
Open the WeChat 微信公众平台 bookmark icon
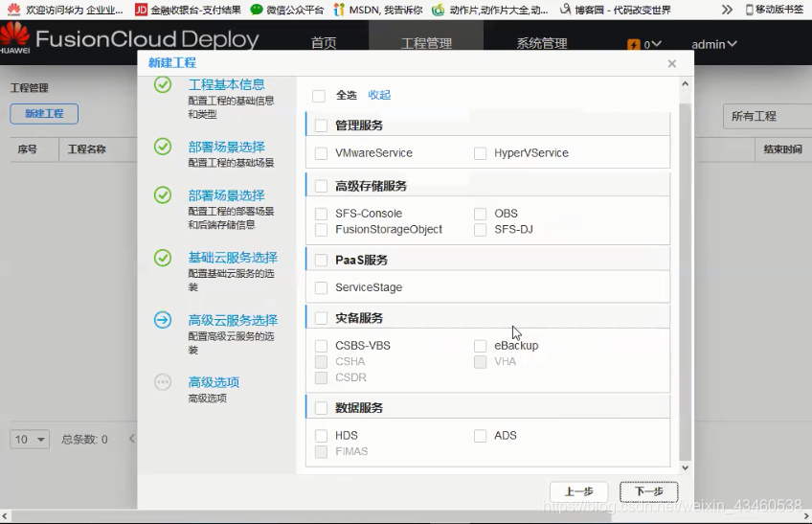[257, 10]
